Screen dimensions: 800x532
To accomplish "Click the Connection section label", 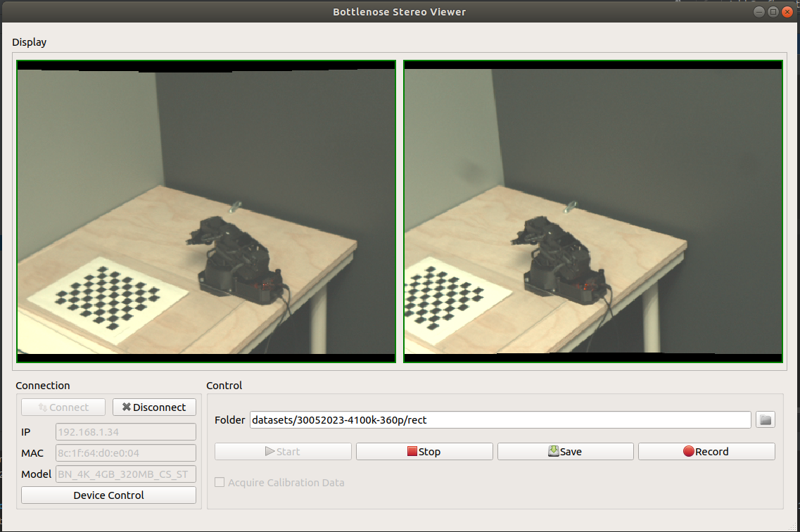I will [x=43, y=386].
